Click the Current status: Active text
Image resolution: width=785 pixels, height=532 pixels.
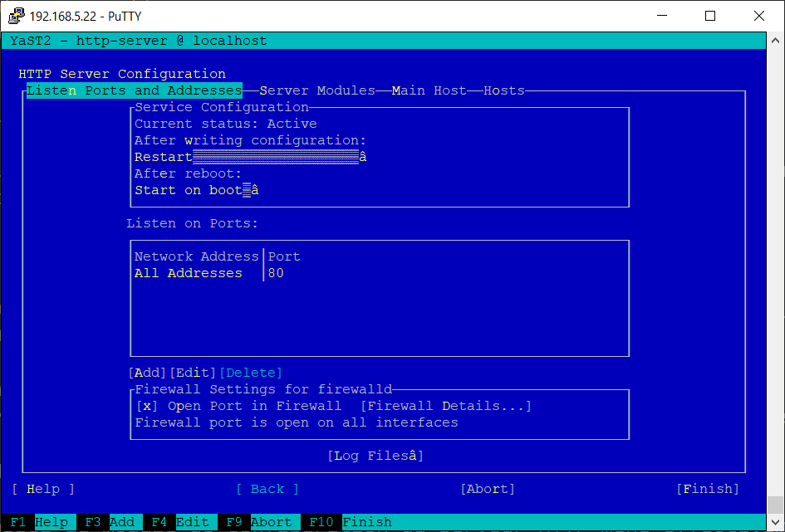coord(226,124)
